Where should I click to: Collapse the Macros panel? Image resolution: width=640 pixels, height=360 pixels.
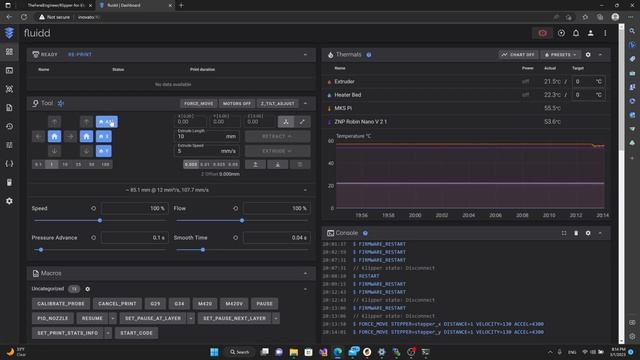click(x=305, y=273)
